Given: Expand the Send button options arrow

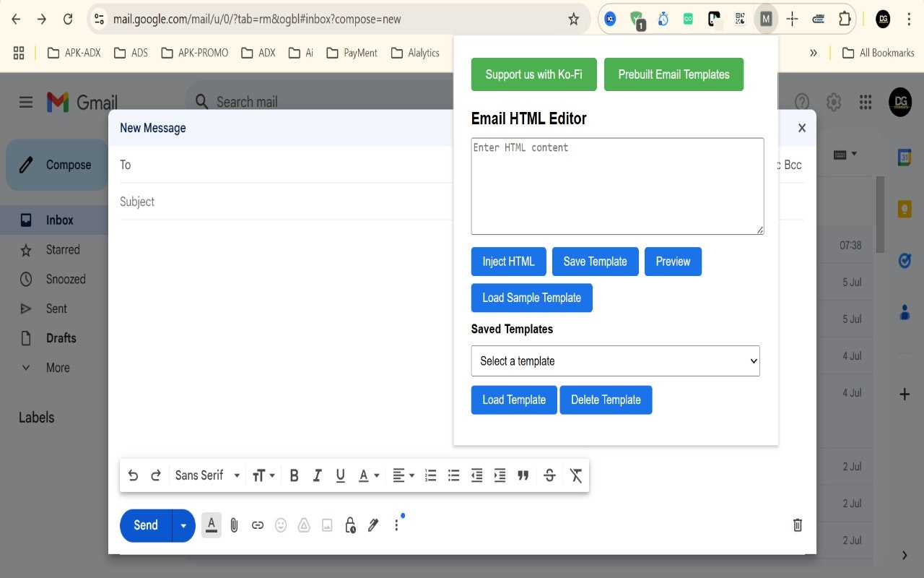Looking at the screenshot, I should tap(183, 525).
